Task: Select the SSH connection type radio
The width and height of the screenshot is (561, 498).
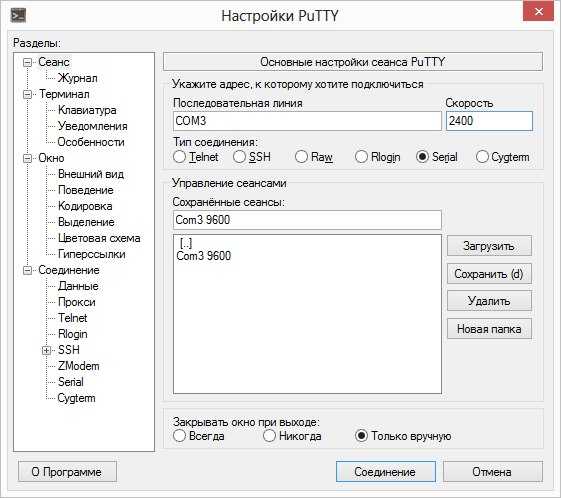Action: pyautogui.click(x=252, y=157)
